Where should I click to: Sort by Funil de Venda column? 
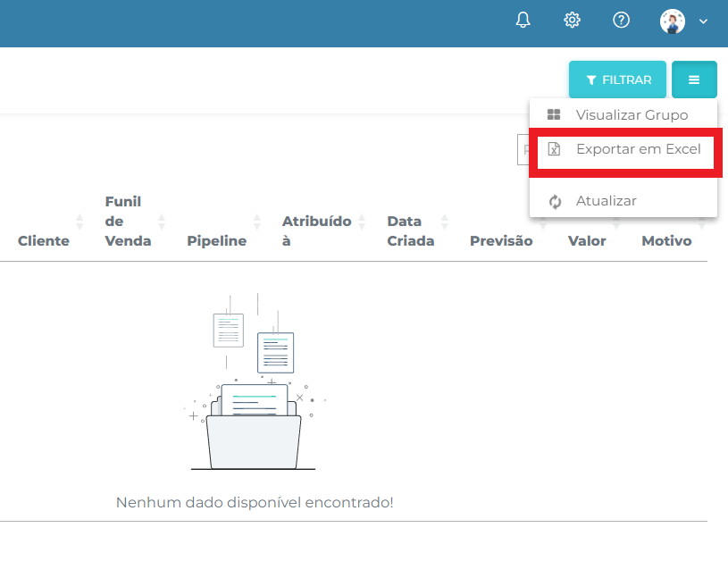click(128, 222)
